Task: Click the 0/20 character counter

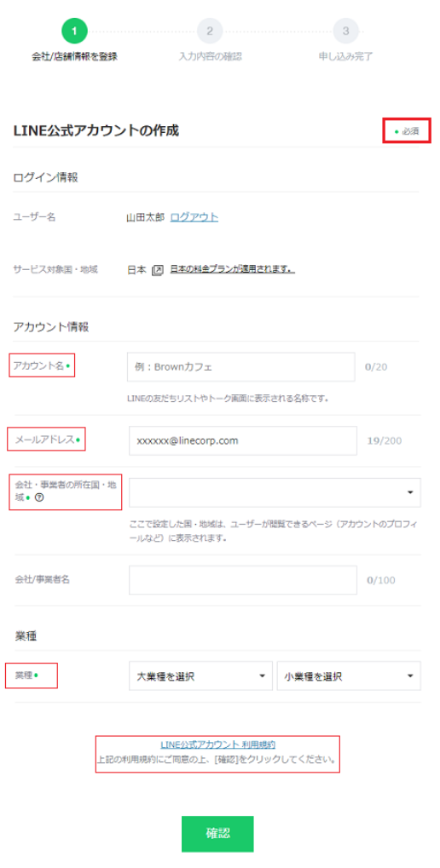Action: 376,367
